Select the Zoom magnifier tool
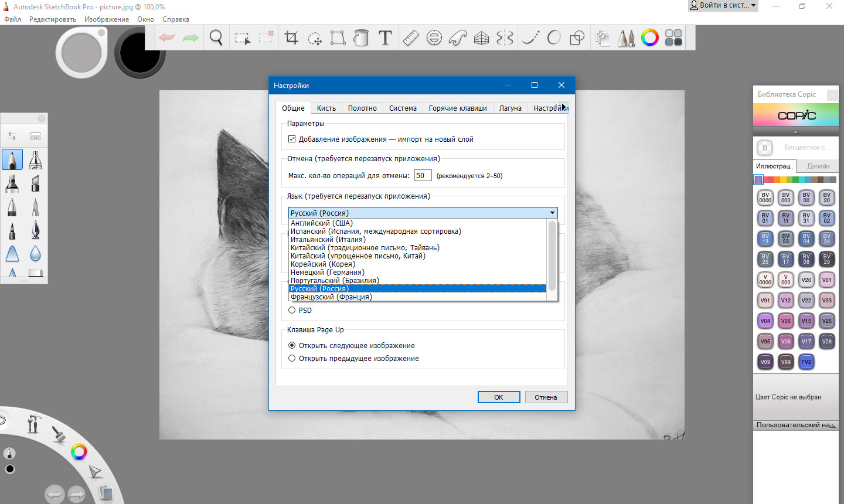This screenshot has width=844, height=504. pos(216,38)
